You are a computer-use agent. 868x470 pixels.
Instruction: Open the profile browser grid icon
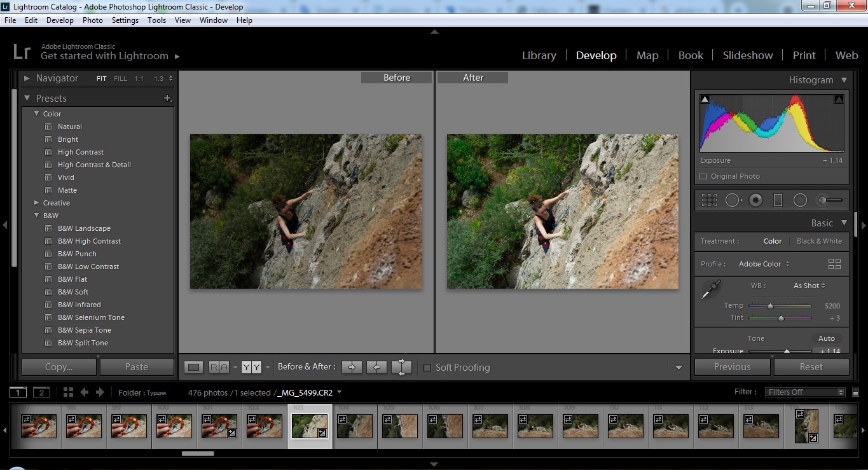tap(834, 264)
